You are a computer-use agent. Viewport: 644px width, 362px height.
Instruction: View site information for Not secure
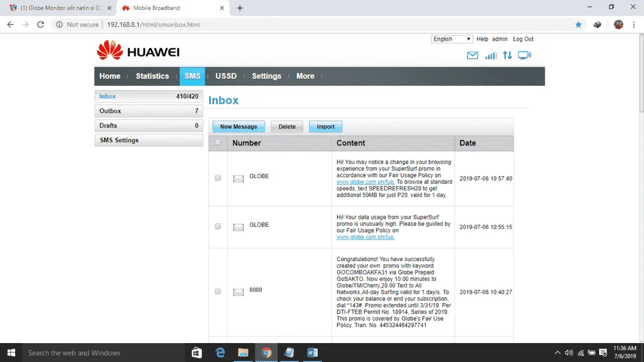[x=78, y=25]
